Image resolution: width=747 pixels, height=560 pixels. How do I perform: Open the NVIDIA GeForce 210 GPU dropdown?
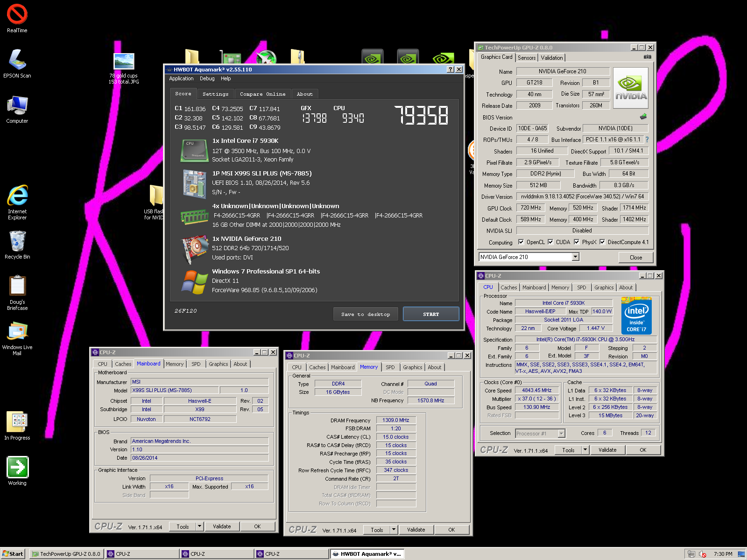(575, 257)
